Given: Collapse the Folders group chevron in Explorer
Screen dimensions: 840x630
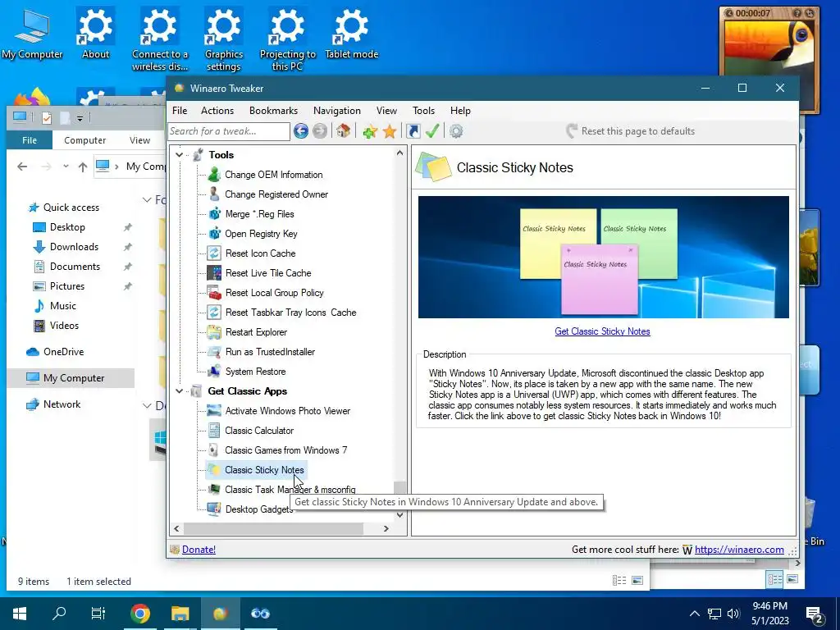Looking at the screenshot, I should (147, 200).
